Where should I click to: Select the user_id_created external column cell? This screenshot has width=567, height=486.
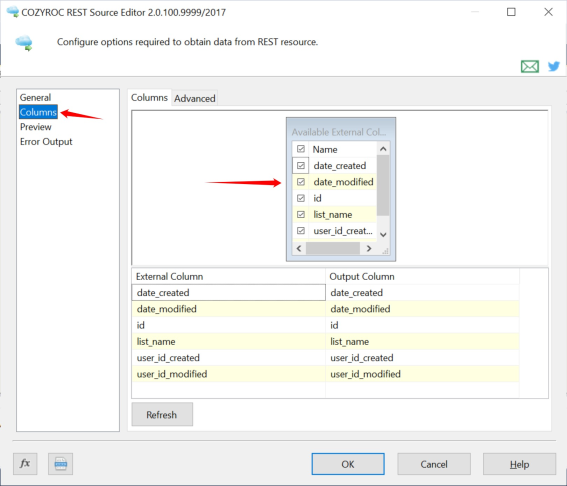229,358
